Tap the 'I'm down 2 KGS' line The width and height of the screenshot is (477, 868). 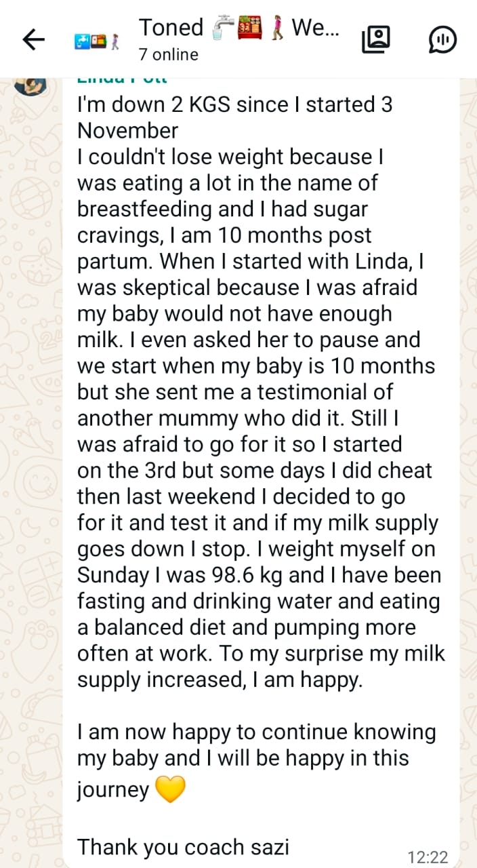234,105
